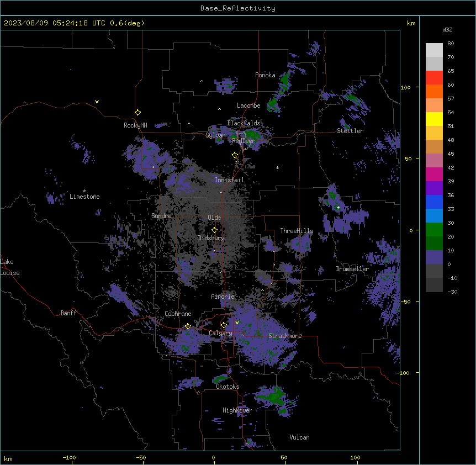Click the RedDeer city label

pyautogui.click(x=243, y=141)
